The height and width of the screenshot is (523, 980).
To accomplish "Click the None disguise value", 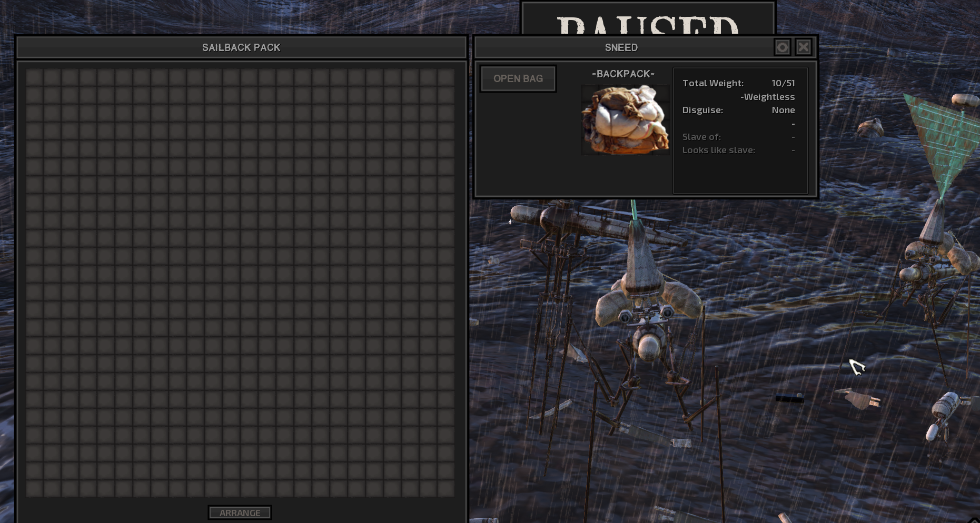I will pos(783,110).
